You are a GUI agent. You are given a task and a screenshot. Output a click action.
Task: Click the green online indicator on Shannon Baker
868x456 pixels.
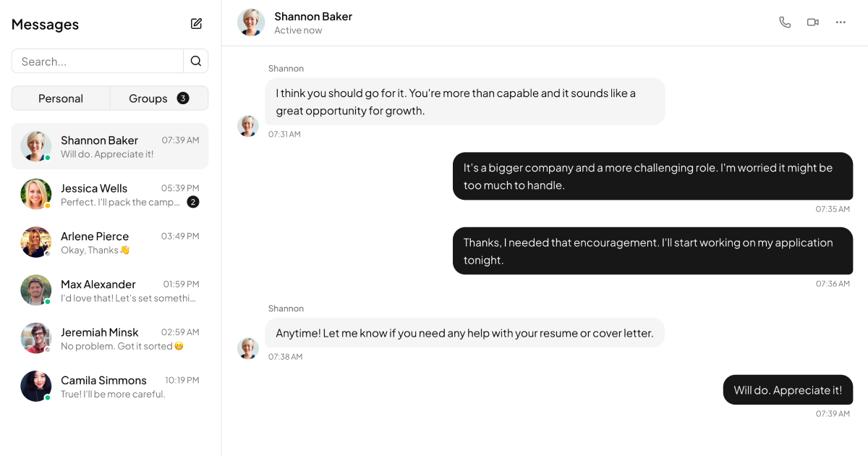(x=46, y=156)
